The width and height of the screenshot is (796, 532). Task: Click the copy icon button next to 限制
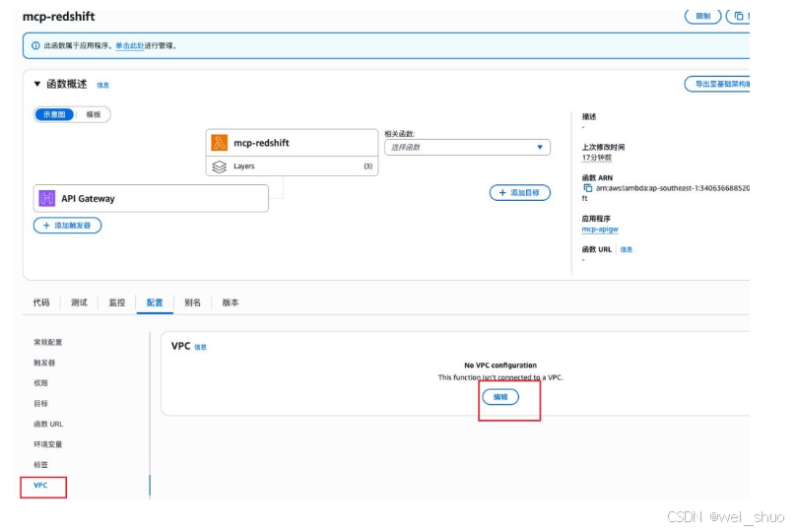pos(739,16)
